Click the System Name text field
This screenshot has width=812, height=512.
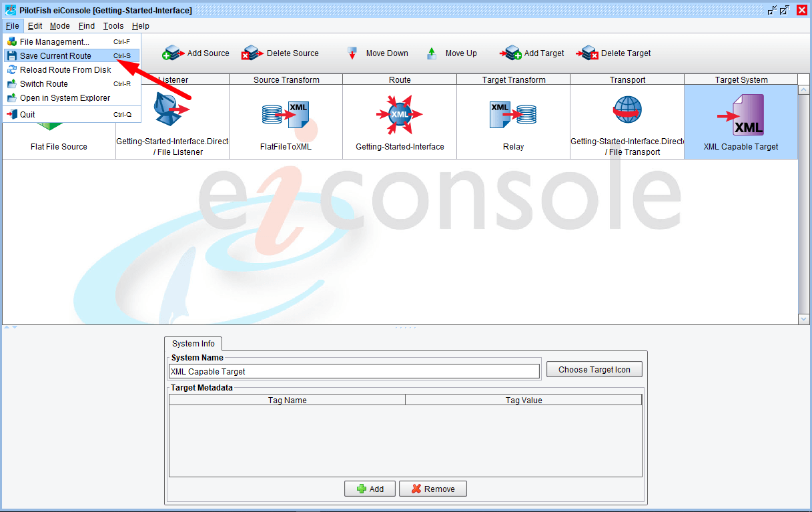[x=354, y=372]
